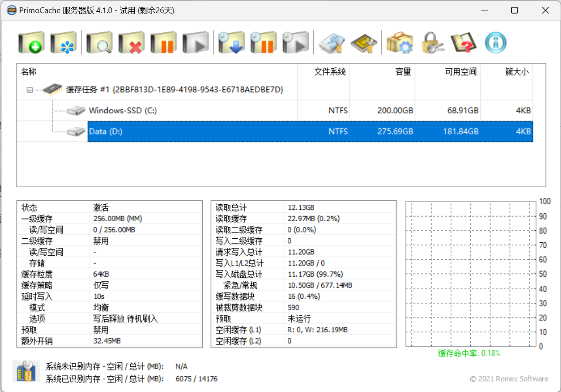
Task: Click the Windows-SSD (C:) drive icon
Action: 76,111
